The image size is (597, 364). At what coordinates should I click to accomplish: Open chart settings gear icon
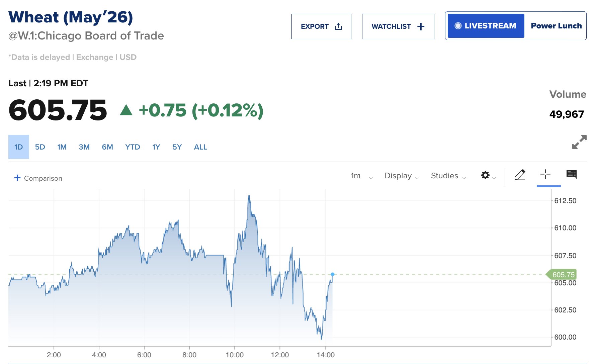pyautogui.click(x=485, y=175)
